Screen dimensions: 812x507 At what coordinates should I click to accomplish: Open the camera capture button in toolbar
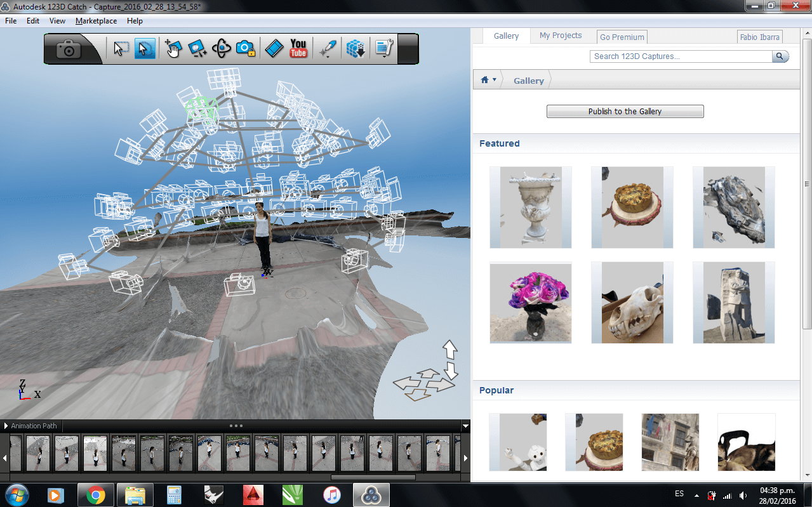click(69, 49)
